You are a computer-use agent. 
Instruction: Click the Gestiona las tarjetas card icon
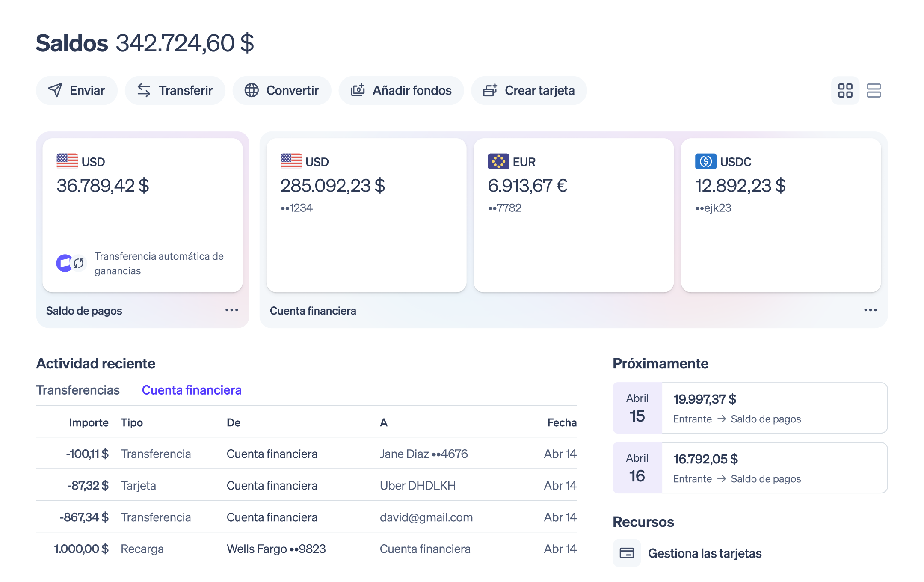point(627,553)
